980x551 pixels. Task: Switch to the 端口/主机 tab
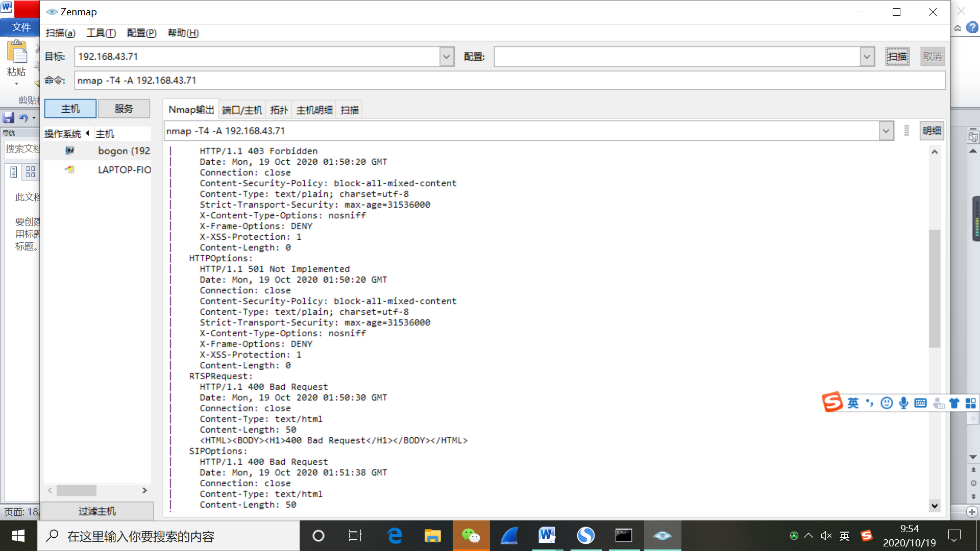click(x=242, y=110)
